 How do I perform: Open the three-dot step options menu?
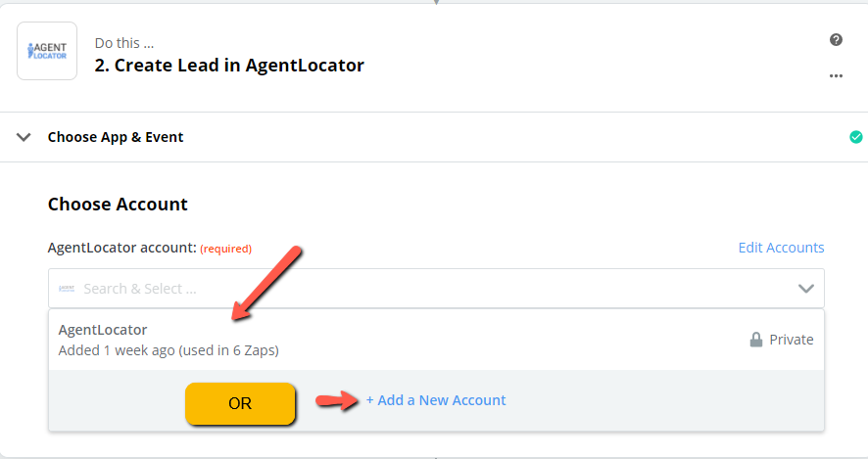(x=836, y=75)
